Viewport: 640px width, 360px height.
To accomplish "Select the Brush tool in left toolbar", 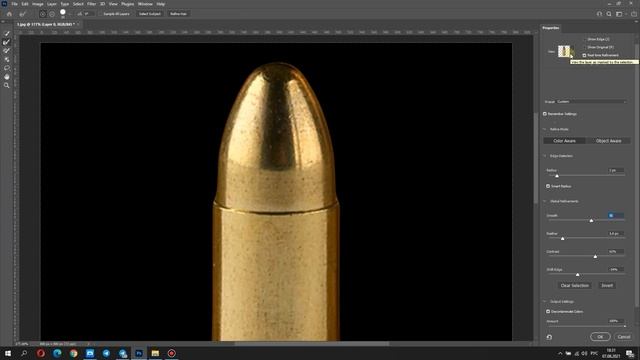I will click(x=7, y=51).
